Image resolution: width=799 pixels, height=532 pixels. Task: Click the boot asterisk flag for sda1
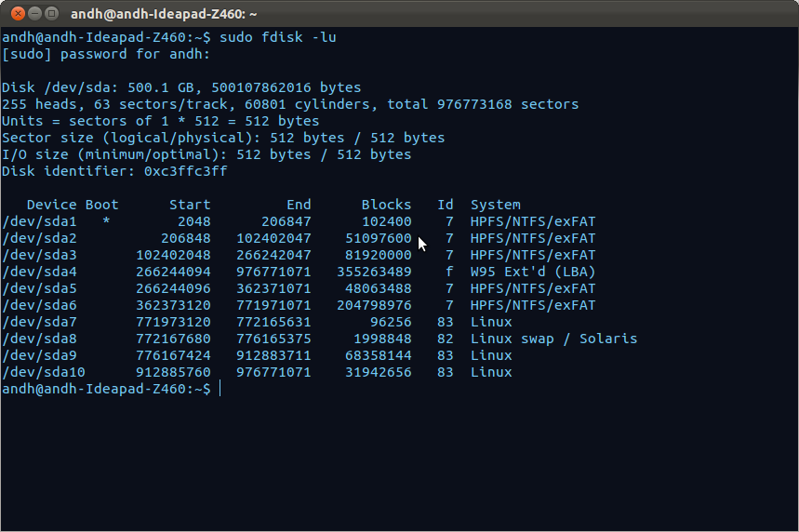106,221
